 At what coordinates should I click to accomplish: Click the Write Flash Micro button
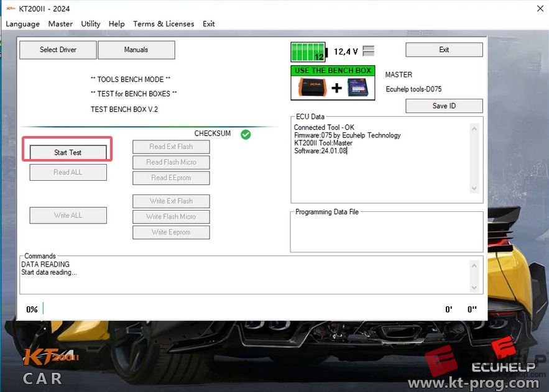(171, 216)
